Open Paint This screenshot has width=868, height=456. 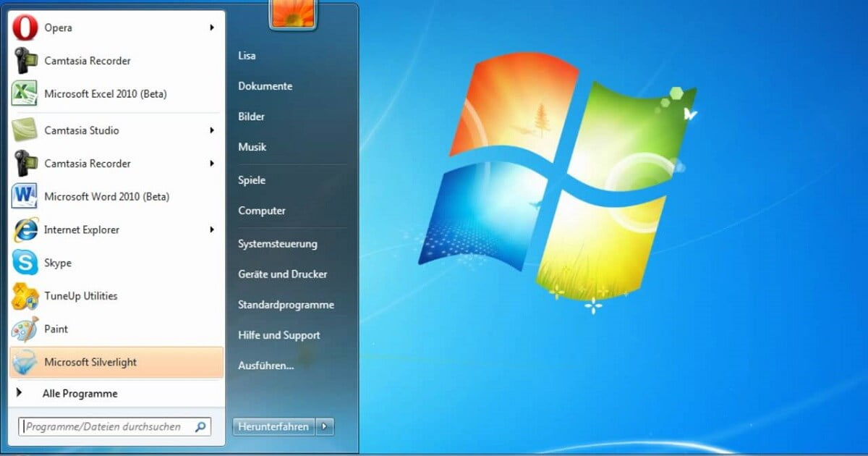pos(54,329)
